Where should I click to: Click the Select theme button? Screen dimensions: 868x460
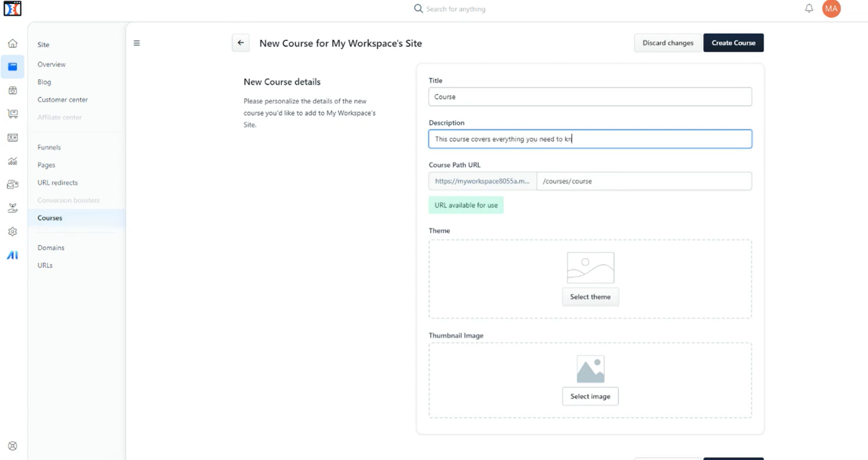click(x=590, y=297)
